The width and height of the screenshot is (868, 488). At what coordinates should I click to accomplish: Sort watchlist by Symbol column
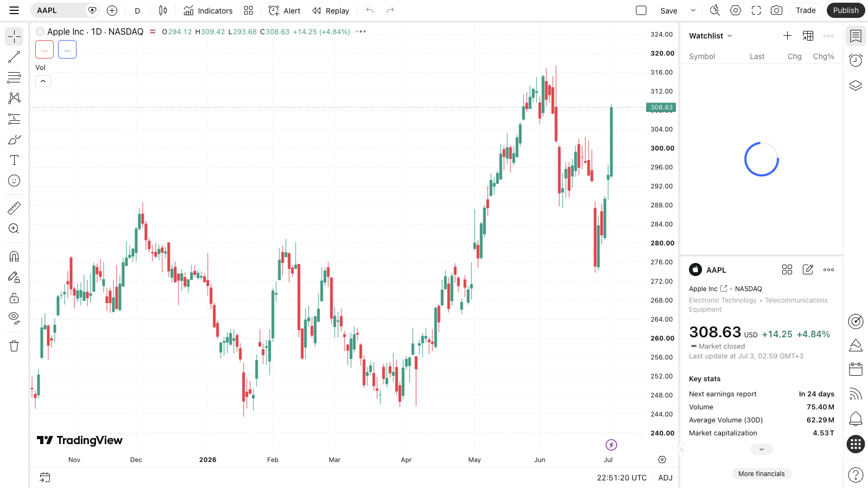(702, 56)
